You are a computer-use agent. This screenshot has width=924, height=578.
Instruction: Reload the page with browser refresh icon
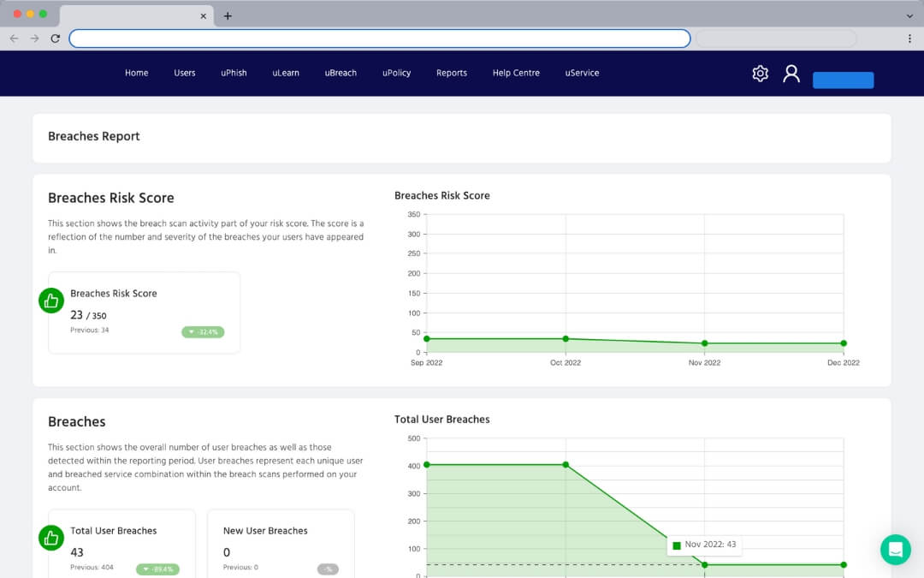tap(56, 39)
